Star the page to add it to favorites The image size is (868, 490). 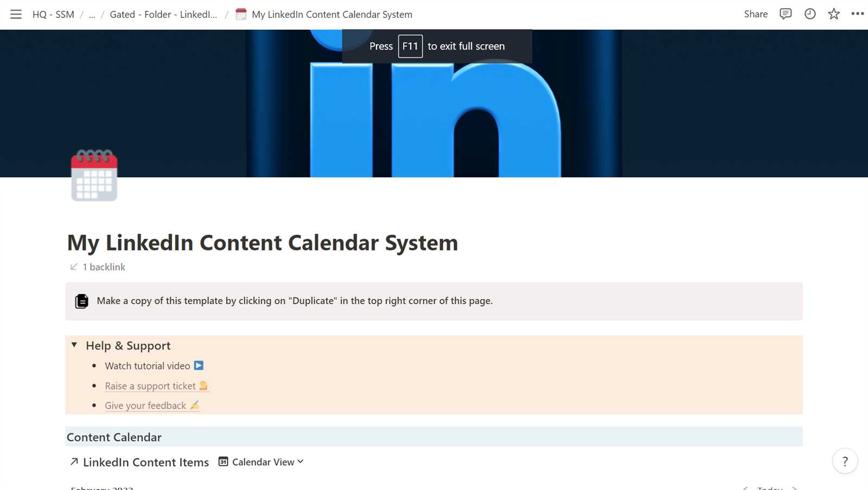click(833, 14)
